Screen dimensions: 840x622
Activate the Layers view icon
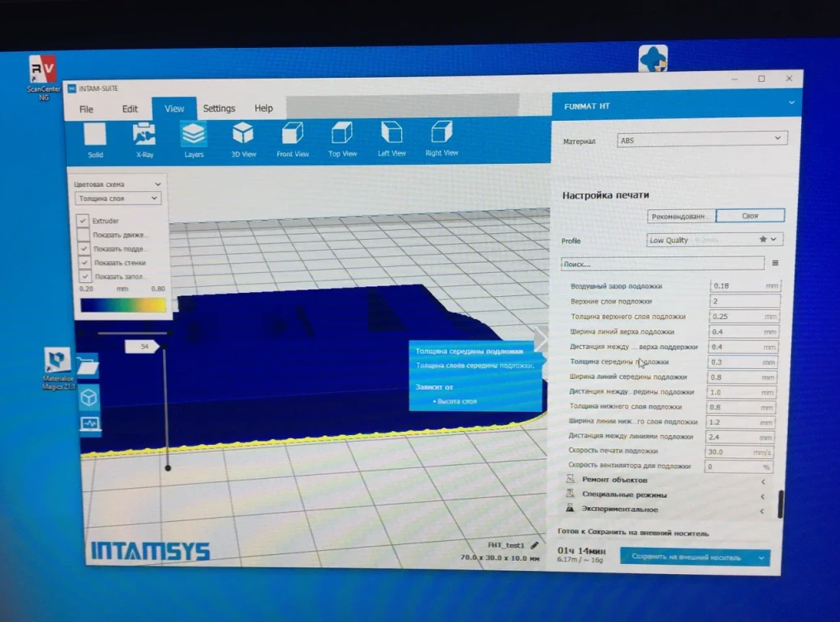[x=193, y=135]
